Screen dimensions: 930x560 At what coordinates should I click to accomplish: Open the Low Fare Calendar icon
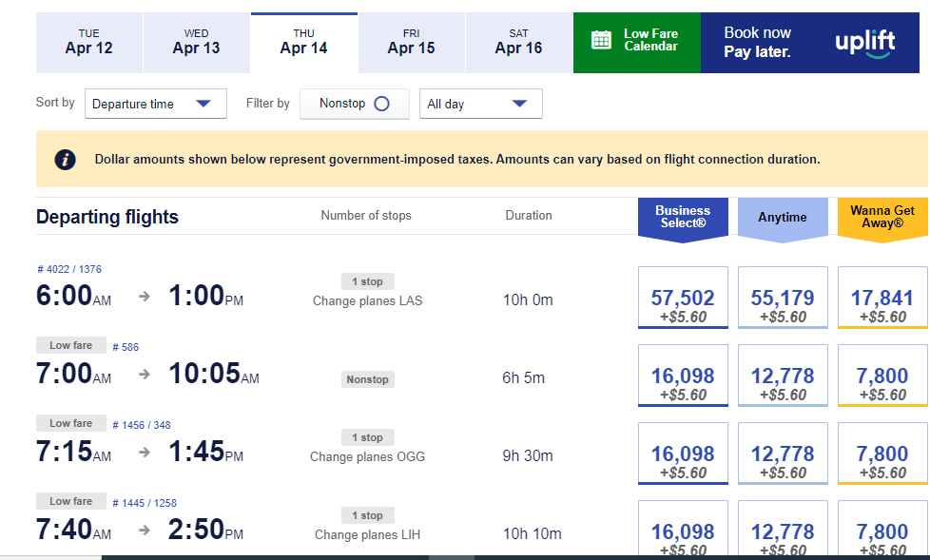click(x=601, y=40)
